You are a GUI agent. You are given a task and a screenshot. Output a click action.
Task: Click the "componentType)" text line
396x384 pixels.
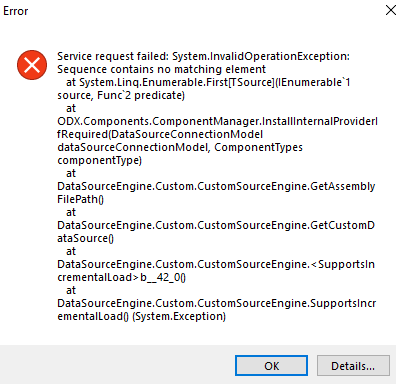coord(99,160)
